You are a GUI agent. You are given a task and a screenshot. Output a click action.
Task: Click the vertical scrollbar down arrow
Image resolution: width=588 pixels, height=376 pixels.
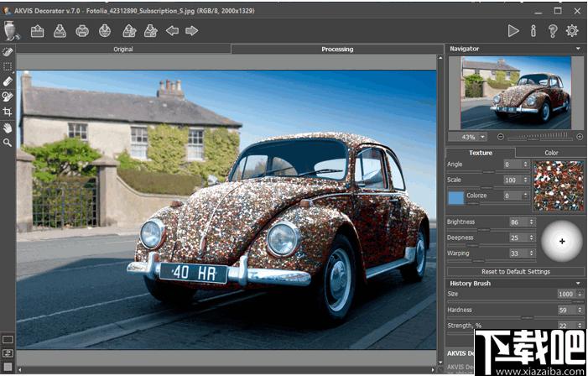point(440,363)
